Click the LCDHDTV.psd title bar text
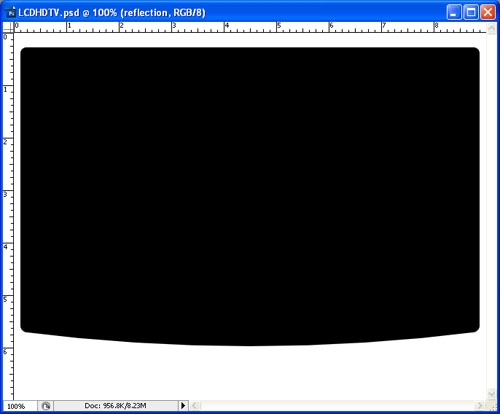The image size is (500, 414). coord(112,13)
